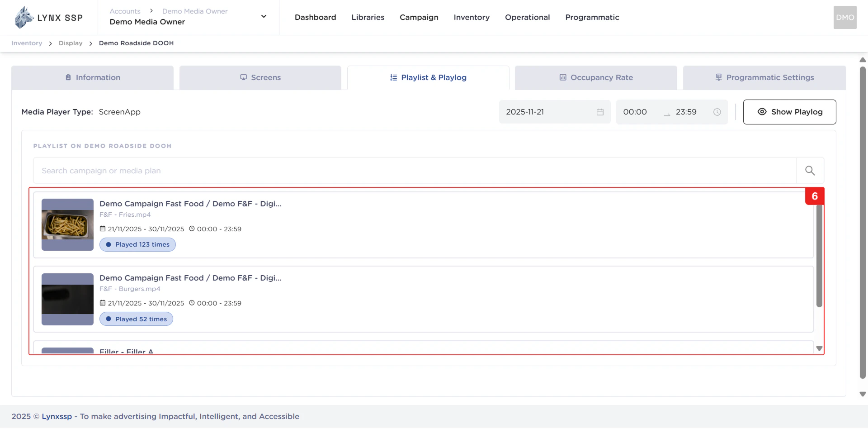Click the Played 123 times badge
The width and height of the screenshot is (868, 429).
(x=137, y=245)
